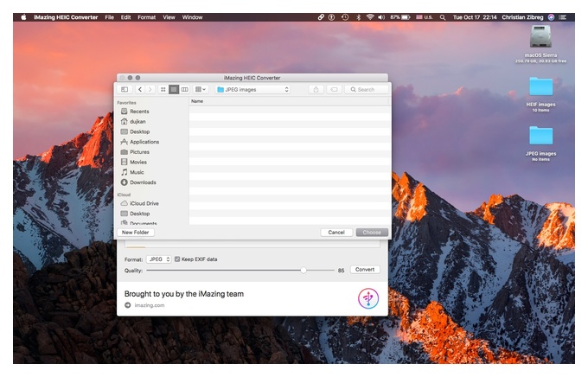Click the Edit Tags icon in dialog toolbar
This screenshot has height=377, width=588.
pyautogui.click(x=334, y=89)
